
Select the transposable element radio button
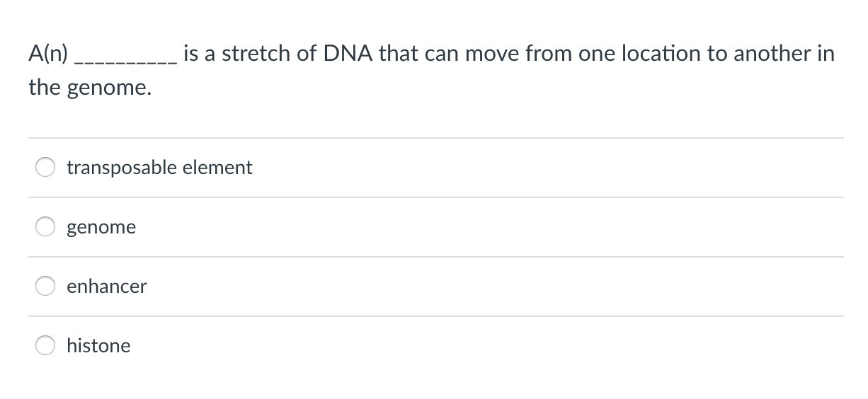point(46,168)
